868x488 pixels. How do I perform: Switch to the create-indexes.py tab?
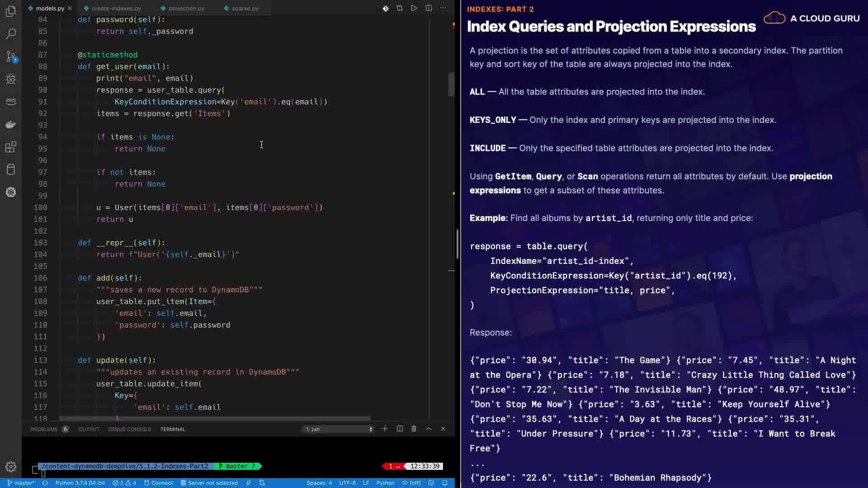coord(116,8)
